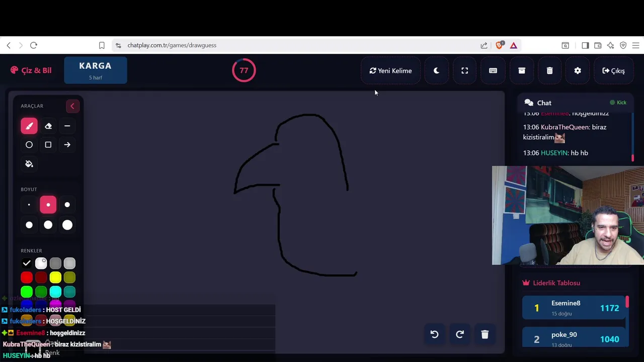Viewport: 644px width, 362px height.
Task: Toggle the browser sidebar panel
Action: pyautogui.click(x=585, y=45)
